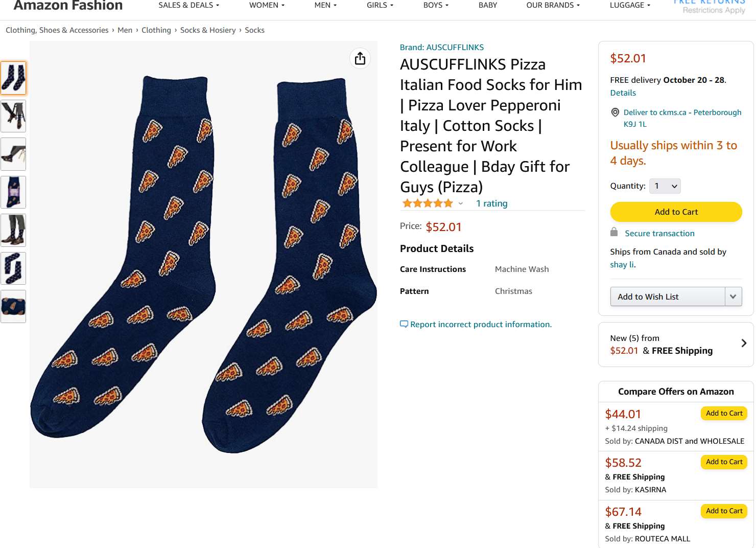View the fifth thumbnail with brown shoes
Image resolution: width=756 pixels, height=548 pixels.
click(13, 230)
